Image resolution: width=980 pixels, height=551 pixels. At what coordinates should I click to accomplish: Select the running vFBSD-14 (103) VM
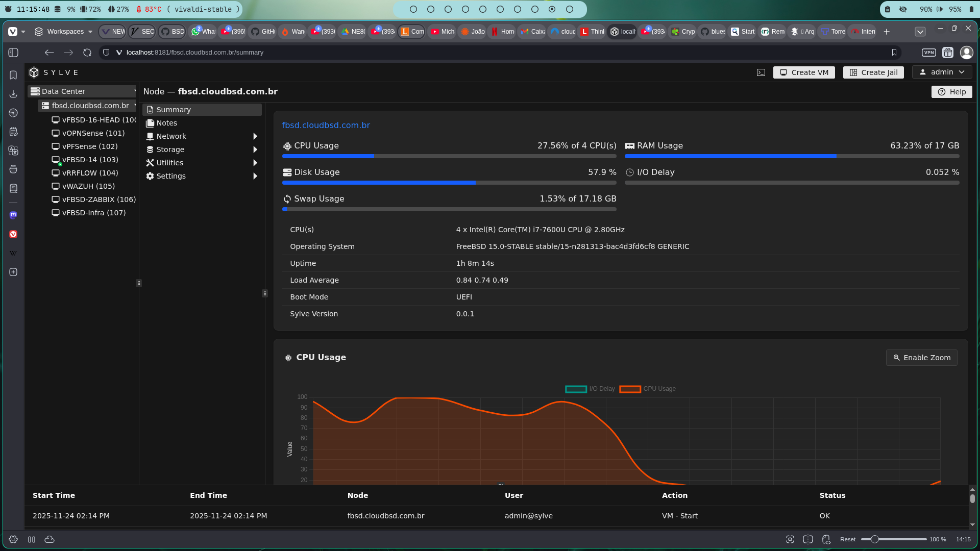[x=85, y=160]
